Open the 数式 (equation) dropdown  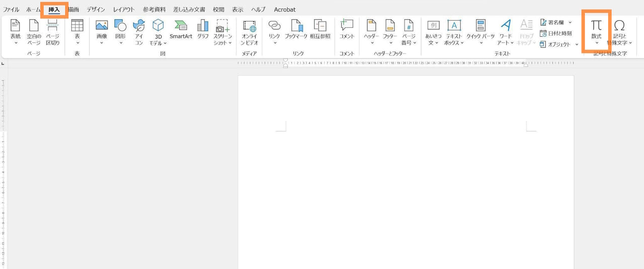click(x=596, y=43)
